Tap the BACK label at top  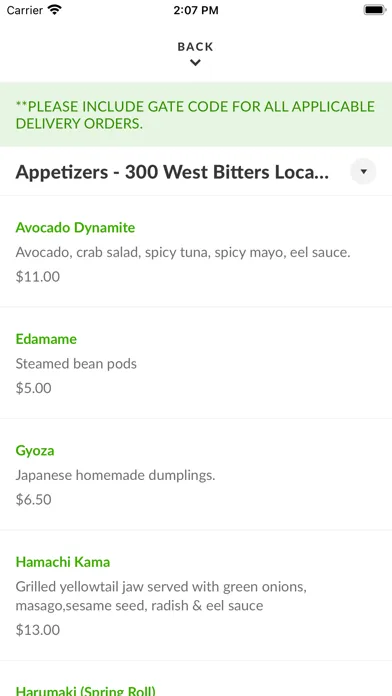click(195, 47)
